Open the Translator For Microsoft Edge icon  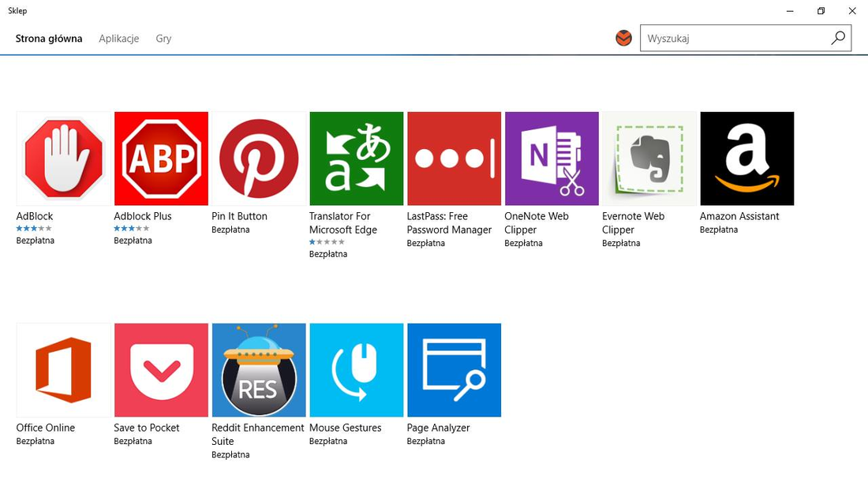pyautogui.click(x=357, y=159)
